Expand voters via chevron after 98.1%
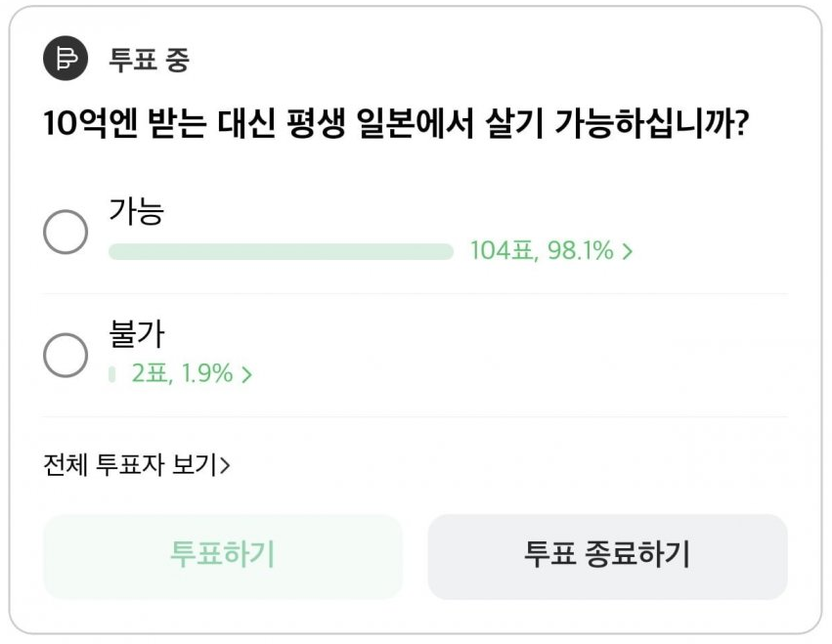This screenshot has height=644, width=832. coord(628,252)
